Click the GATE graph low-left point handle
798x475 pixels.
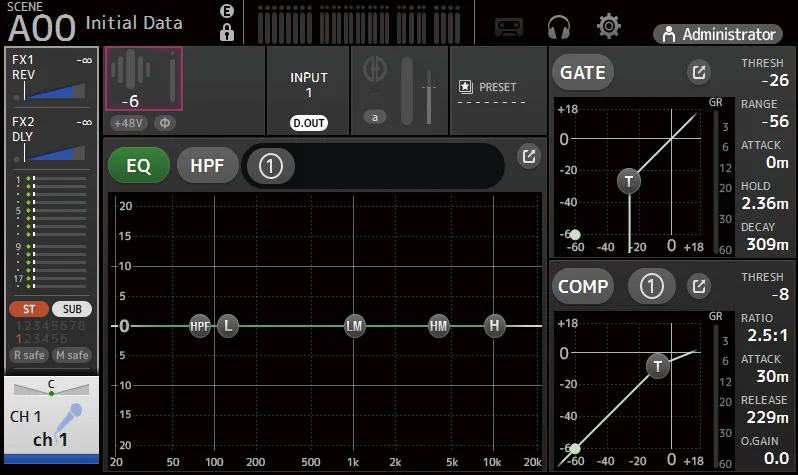tap(575, 235)
